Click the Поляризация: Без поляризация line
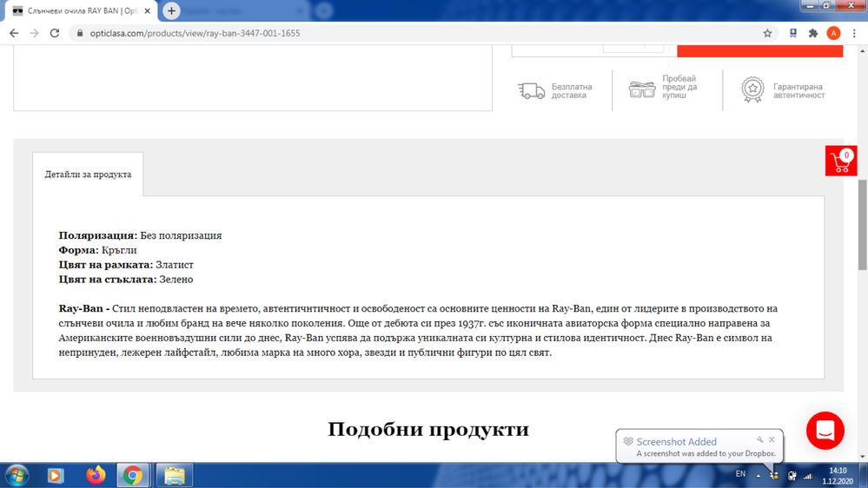868x488 pixels. coord(140,235)
